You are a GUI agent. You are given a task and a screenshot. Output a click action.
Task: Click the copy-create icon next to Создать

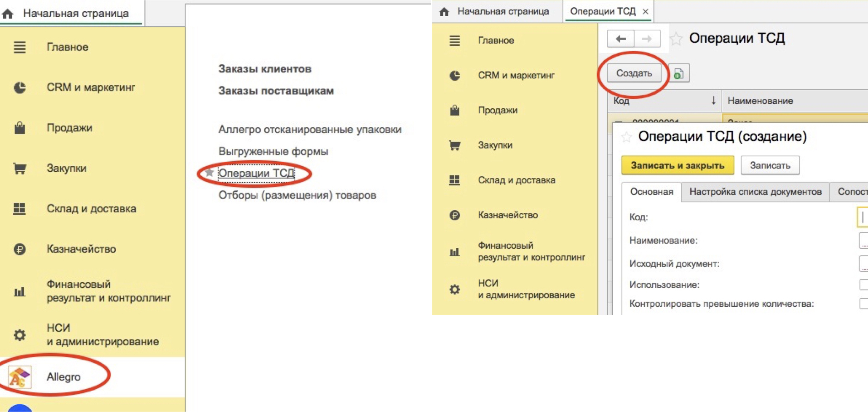678,73
